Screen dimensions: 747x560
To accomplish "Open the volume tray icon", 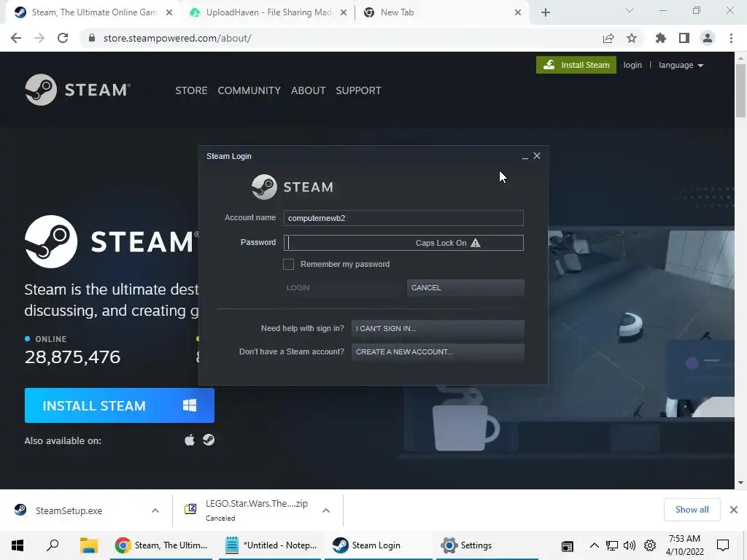I will [630, 545].
